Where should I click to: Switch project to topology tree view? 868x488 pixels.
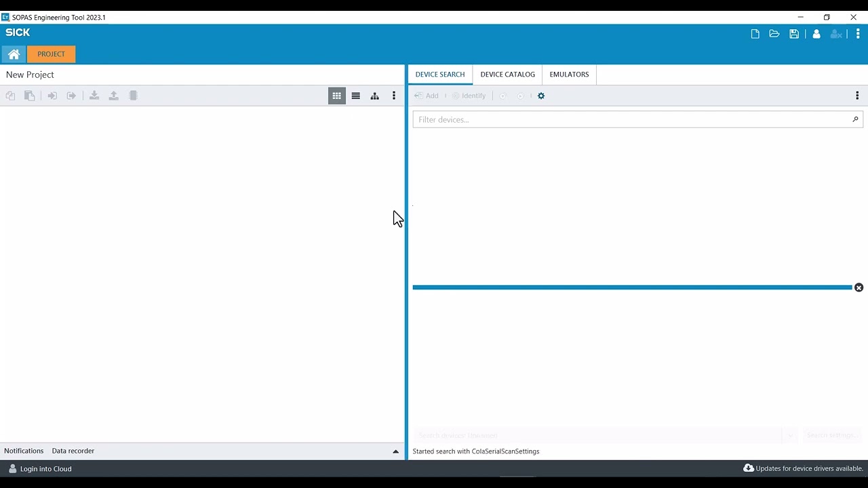(x=374, y=96)
